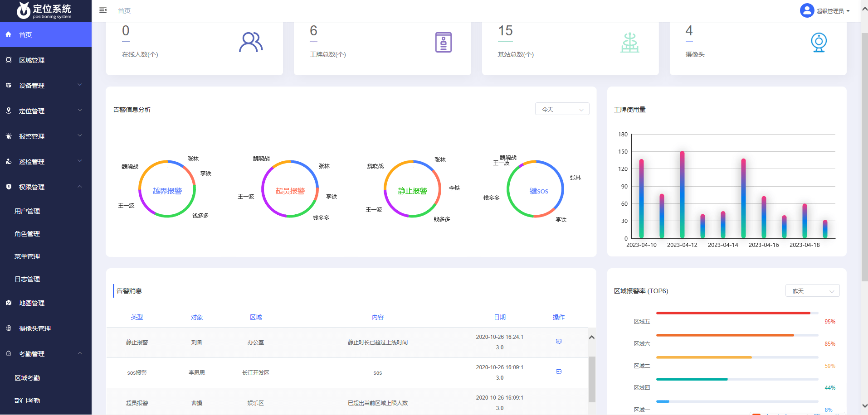Collapse the 考勤管理 menu chevron
868x415 pixels.
(80, 353)
